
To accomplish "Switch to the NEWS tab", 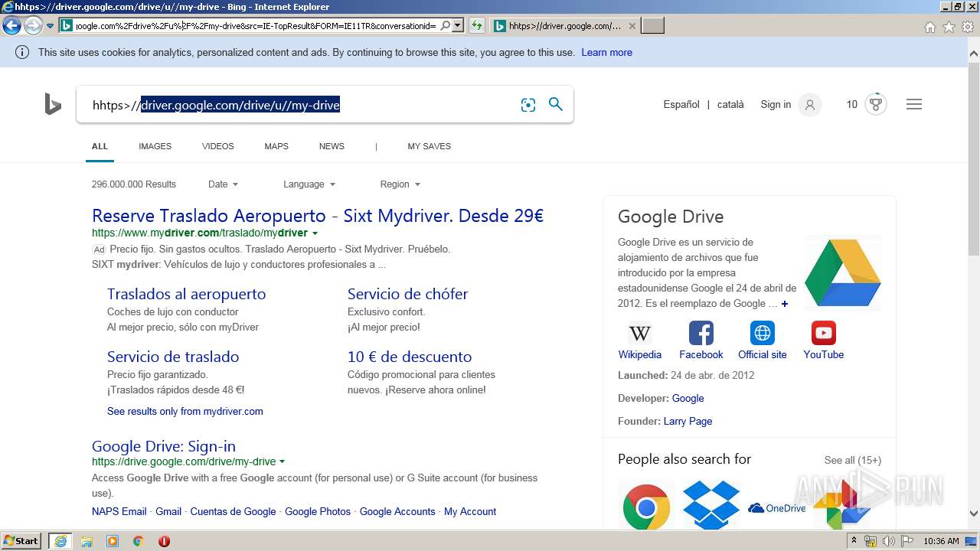I will tap(332, 146).
